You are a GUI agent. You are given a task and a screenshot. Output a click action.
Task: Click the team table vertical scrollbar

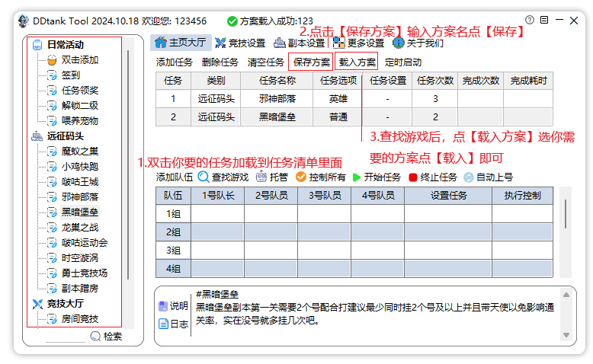click(566, 214)
